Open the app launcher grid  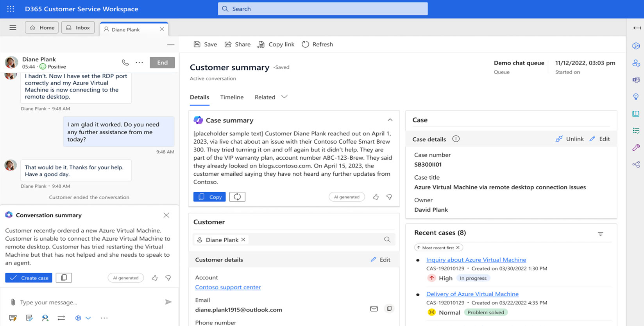11,9
